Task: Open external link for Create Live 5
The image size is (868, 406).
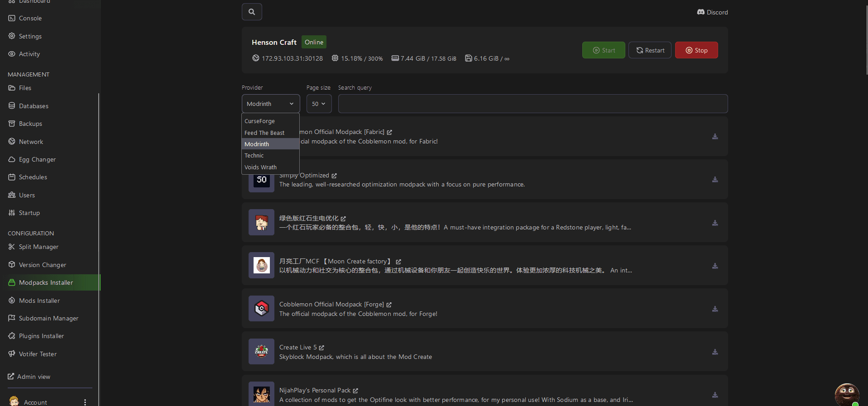Action: click(x=321, y=348)
